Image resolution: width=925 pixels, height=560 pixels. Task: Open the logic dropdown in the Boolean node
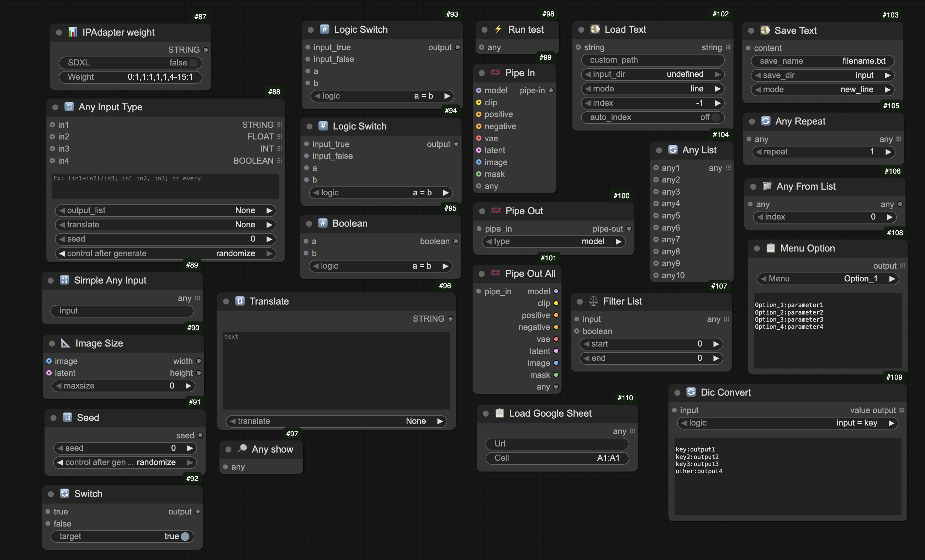(380, 266)
